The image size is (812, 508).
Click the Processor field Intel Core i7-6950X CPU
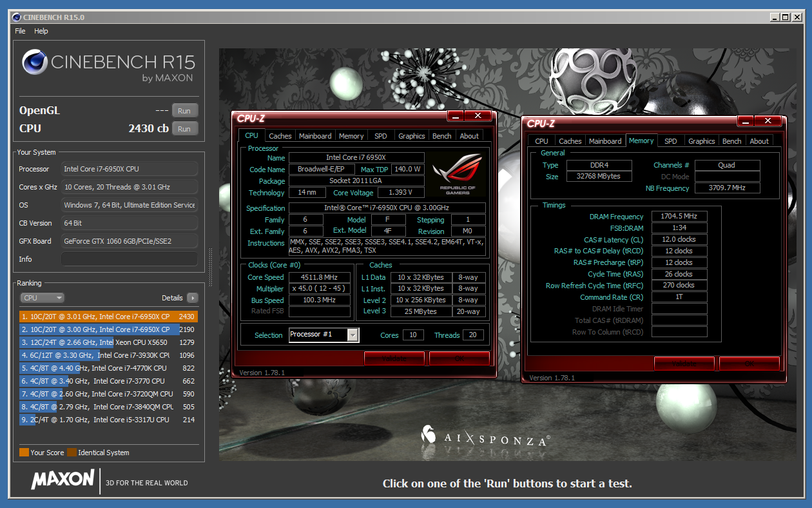[x=130, y=169]
